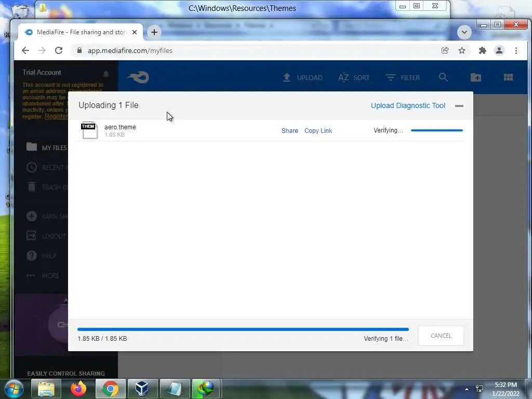Close the MediaFire tab
Image resolution: width=532 pixels, height=399 pixels.
pos(135,32)
